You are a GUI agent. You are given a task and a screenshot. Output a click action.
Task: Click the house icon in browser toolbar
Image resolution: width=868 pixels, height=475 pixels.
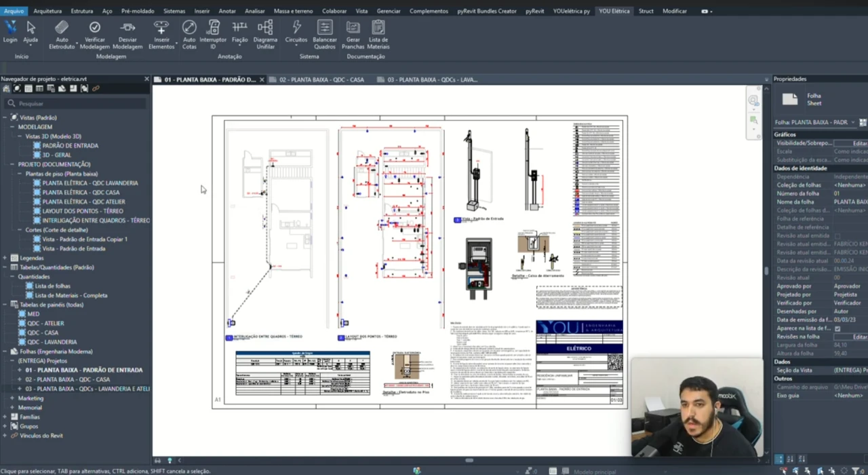point(6,89)
